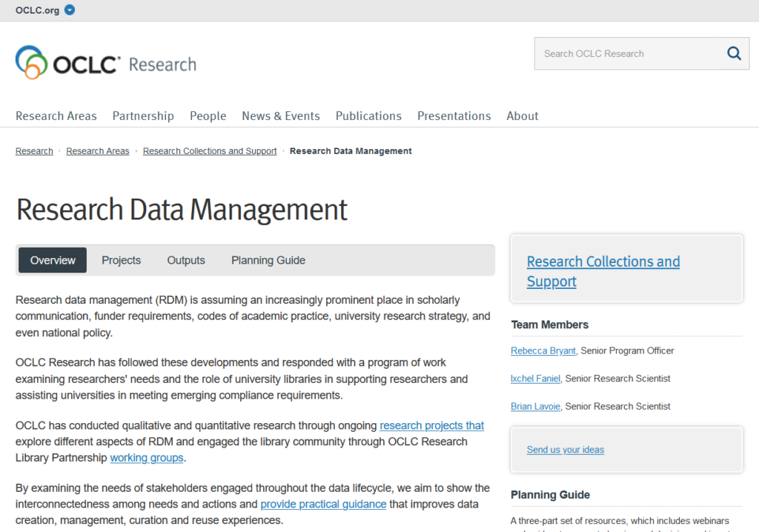The height and width of the screenshot is (532, 759).
Task: Open the Presentations menu
Action: 454,116
